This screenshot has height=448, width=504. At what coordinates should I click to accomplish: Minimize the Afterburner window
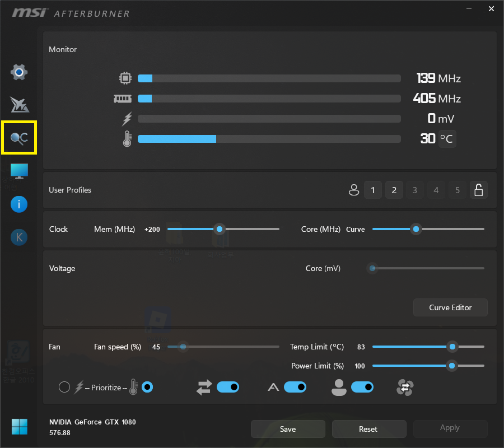coord(469,8)
